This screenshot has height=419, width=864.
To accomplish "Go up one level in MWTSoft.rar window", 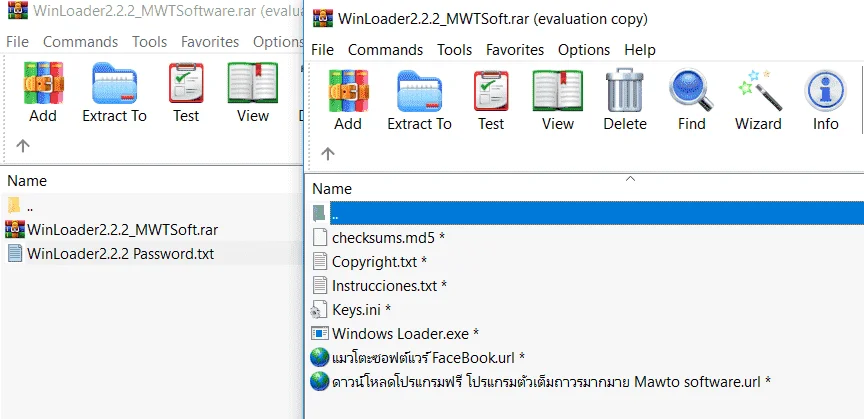I will tap(328, 154).
